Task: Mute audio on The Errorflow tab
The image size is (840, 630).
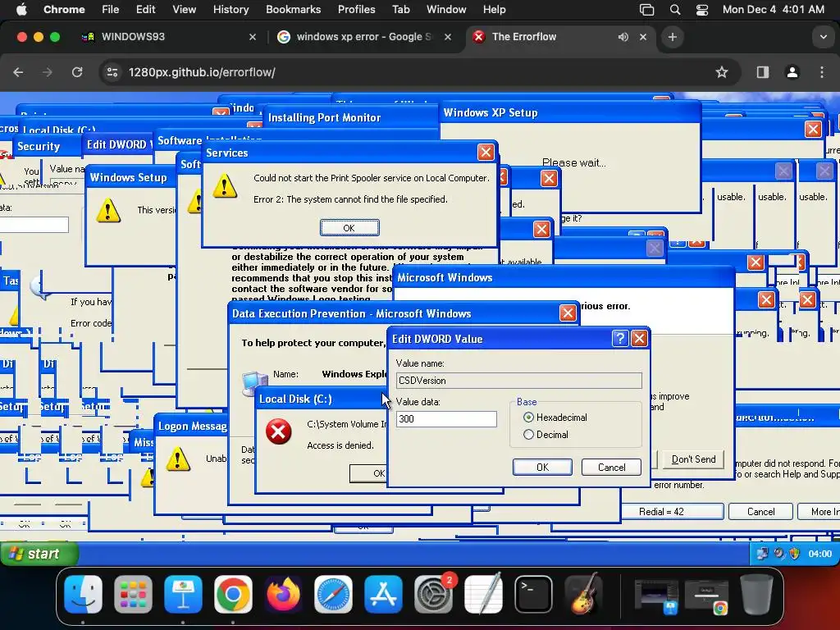Action: pyautogui.click(x=623, y=37)
